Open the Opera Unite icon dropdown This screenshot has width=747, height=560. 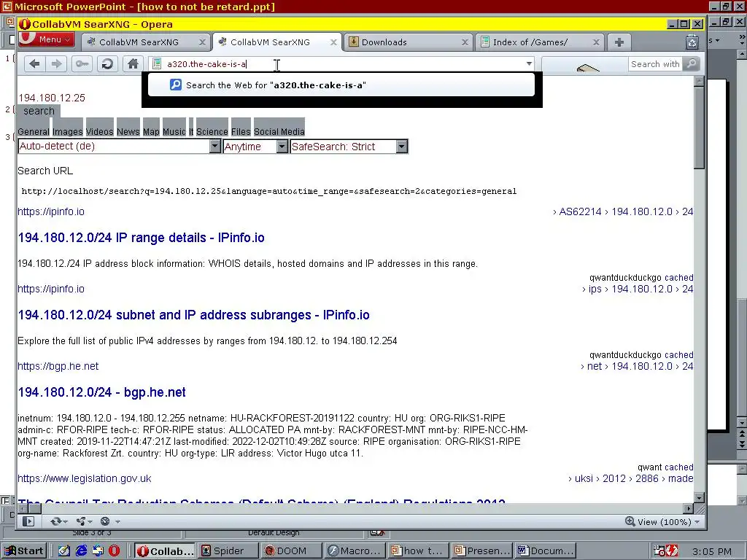[x=84, y=521]
